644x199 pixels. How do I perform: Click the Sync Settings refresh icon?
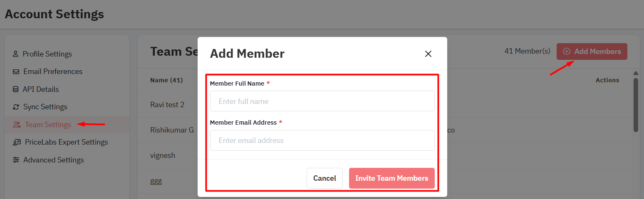click(x=16, y=107)
